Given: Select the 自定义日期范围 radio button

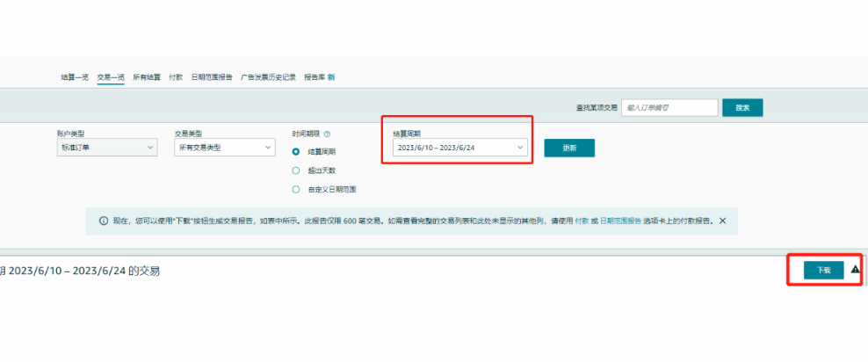Looking at the screenshot, I should coord(295,189).
